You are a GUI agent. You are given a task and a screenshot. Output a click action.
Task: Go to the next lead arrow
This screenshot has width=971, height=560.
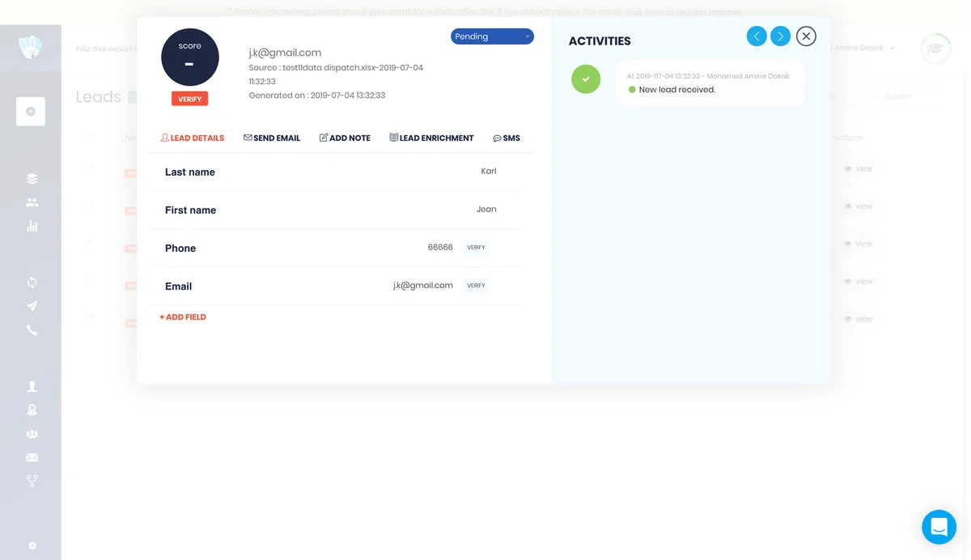pos(780,36)
